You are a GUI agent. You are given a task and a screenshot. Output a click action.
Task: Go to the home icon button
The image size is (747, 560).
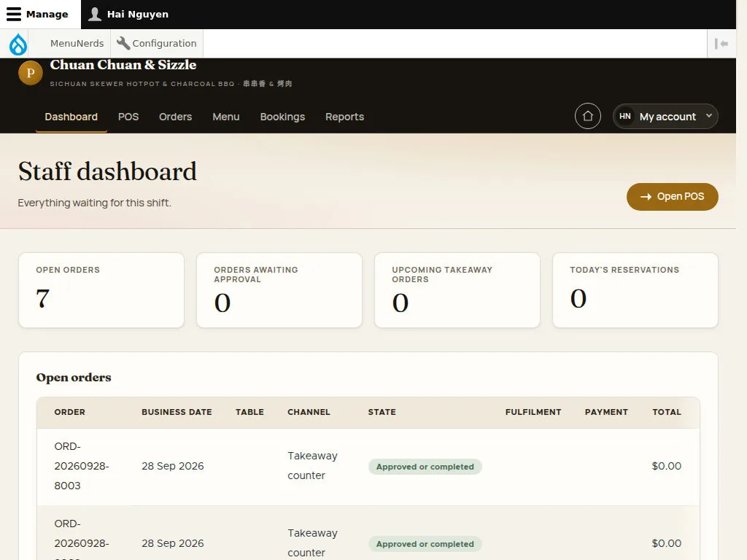587,116
